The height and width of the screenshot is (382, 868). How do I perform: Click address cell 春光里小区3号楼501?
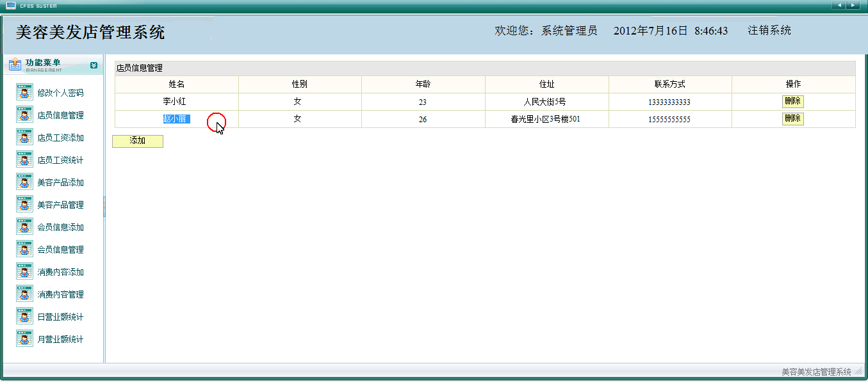coord(546,119)
